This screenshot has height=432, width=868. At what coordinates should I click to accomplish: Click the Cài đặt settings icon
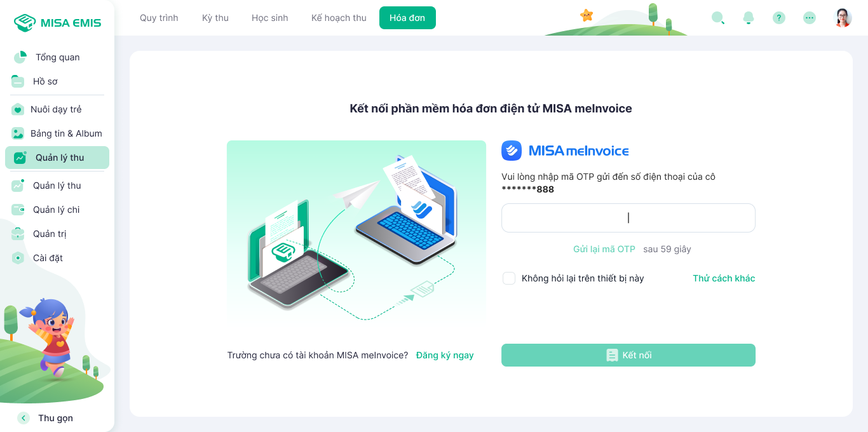18,258
